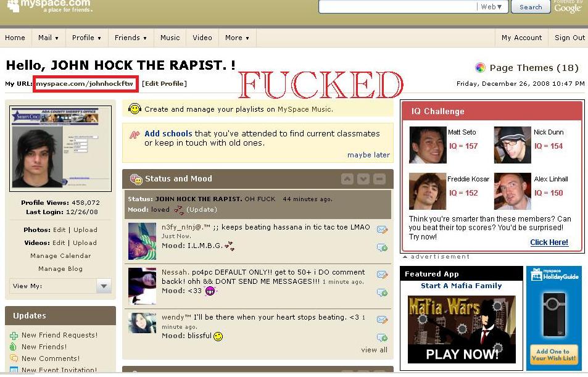Click the color wheel icon beside Page Themes
The width and height of the screenshot is (588, 377).
480,67
